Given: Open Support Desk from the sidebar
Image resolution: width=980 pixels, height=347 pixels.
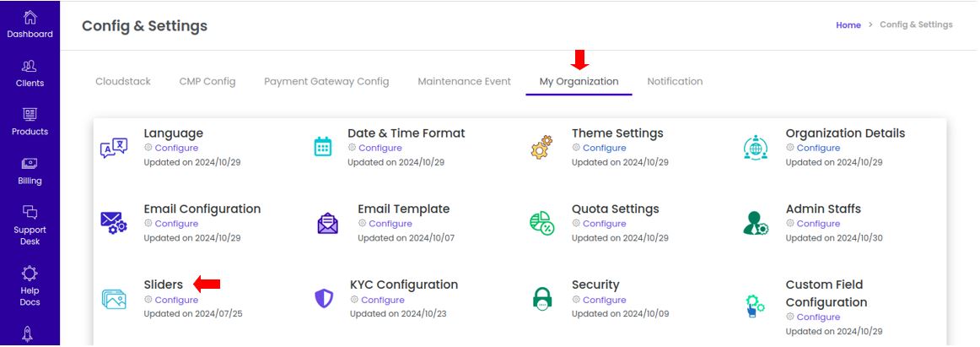Looking at the screenshot, I should 30,225.
